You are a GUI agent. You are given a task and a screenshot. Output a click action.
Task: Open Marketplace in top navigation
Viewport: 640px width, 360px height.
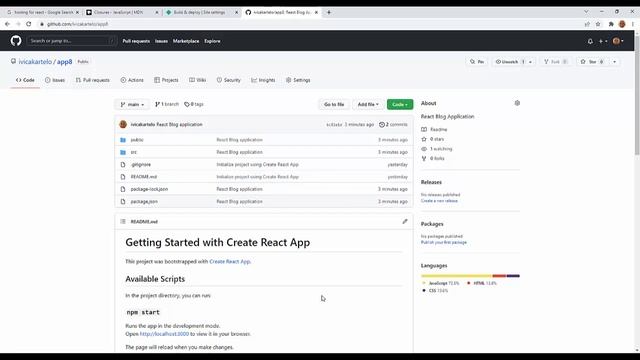coord(186,41)
